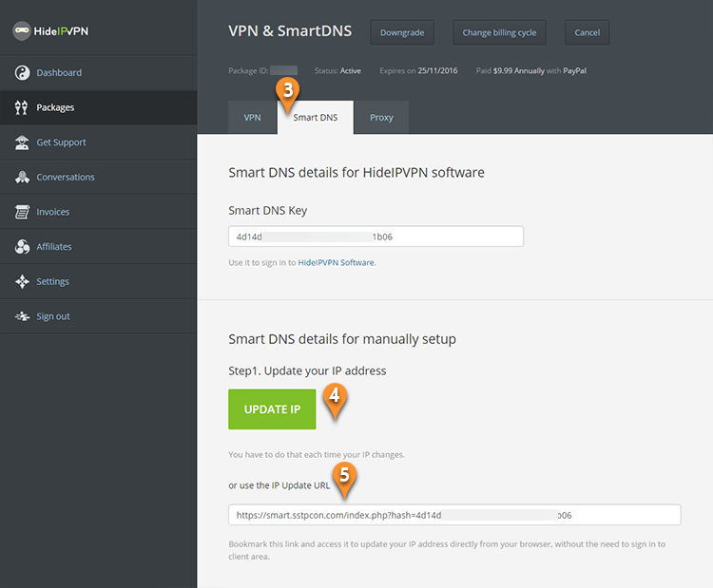
Task: Click the Packages sidebar icon
Action: [x=21, y=107]
